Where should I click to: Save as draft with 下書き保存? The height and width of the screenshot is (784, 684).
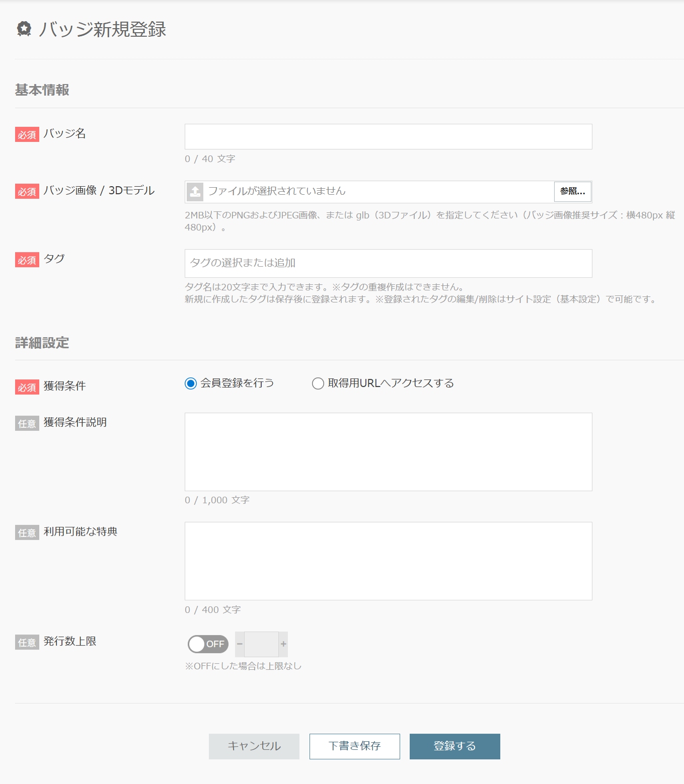(354, 746)
